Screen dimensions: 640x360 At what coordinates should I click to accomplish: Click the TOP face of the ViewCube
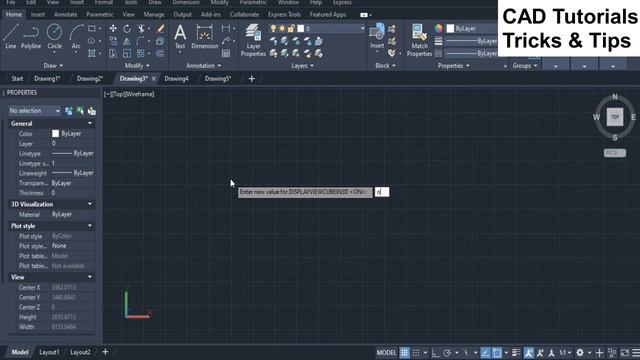(615, 117)
